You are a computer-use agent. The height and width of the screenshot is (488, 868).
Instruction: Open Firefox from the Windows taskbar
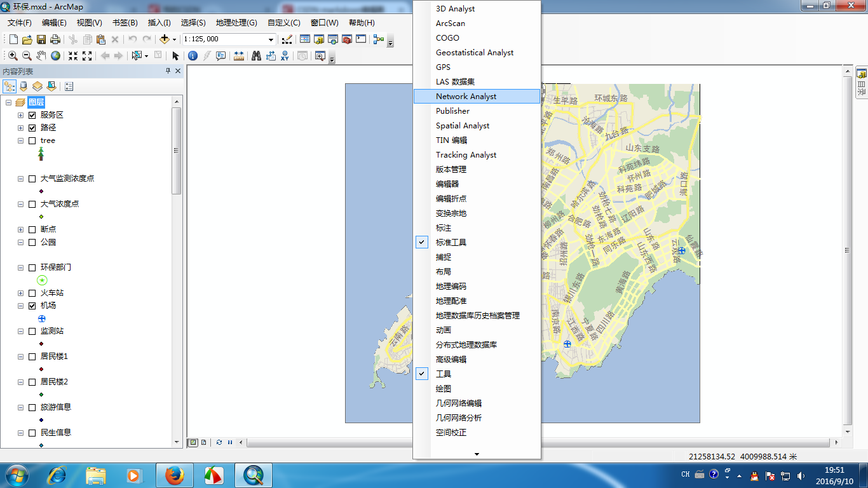[x=174, y=475]
